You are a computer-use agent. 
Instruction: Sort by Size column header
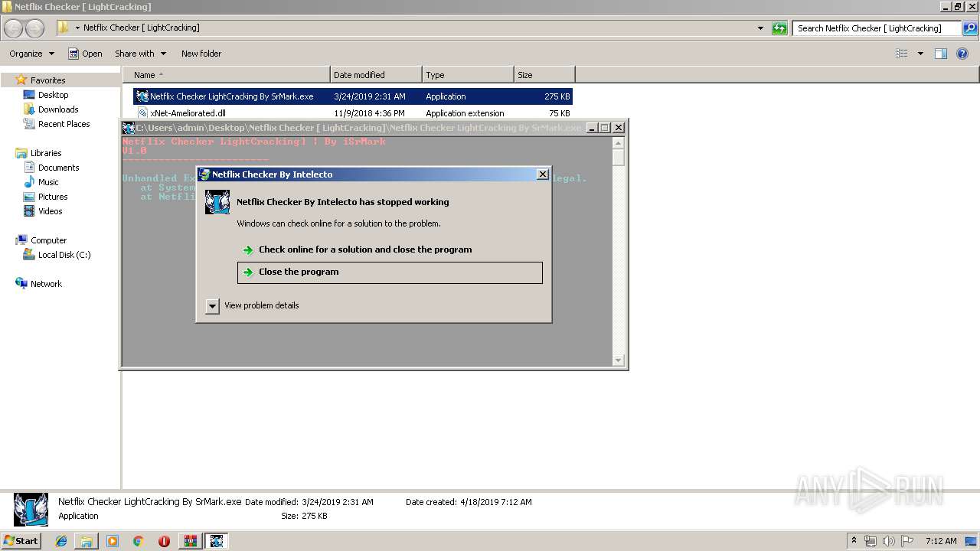click(544, 75)
